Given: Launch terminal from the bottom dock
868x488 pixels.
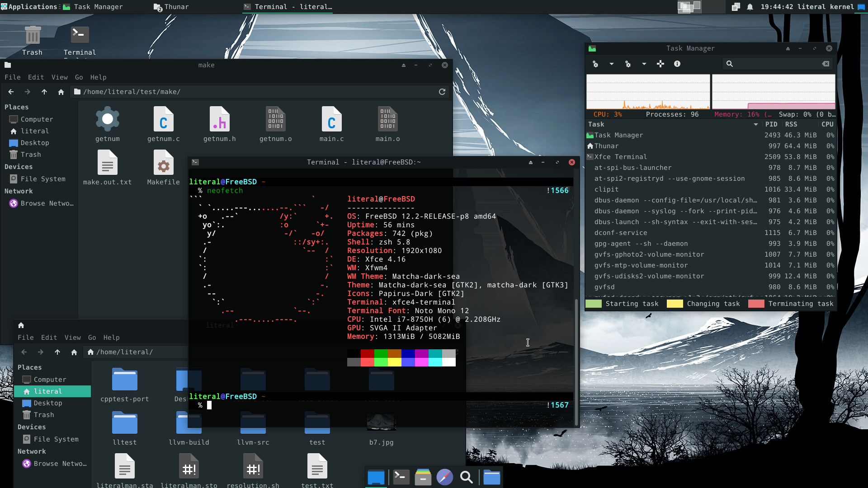Looking at the screenshot, I should [401, 477].
